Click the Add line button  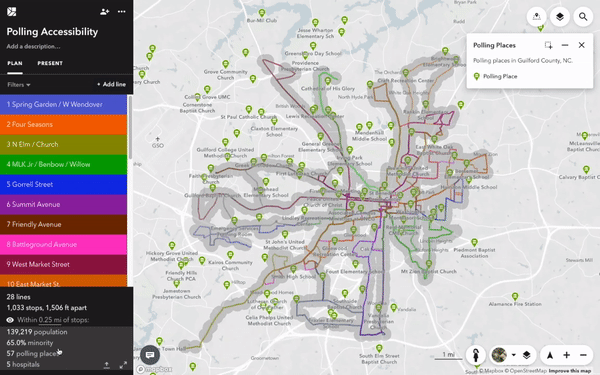[111, 84]
